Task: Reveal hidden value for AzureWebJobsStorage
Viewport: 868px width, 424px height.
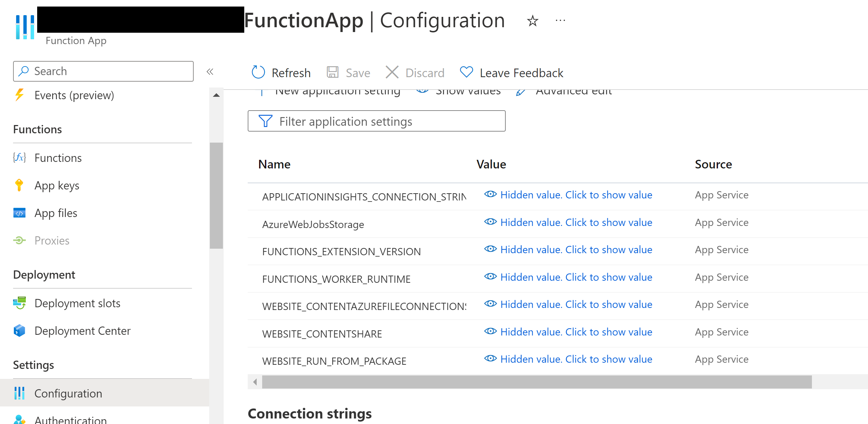Action: pyautogui.click(x=576, y=223)
